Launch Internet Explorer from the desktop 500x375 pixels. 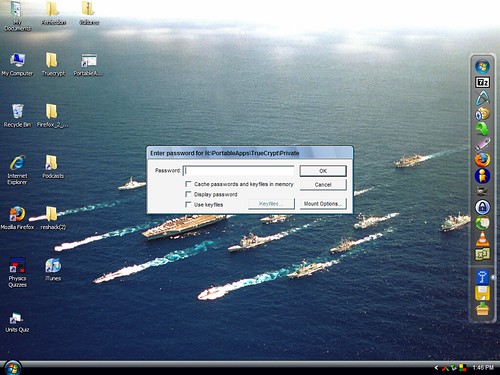pos(17,170)
